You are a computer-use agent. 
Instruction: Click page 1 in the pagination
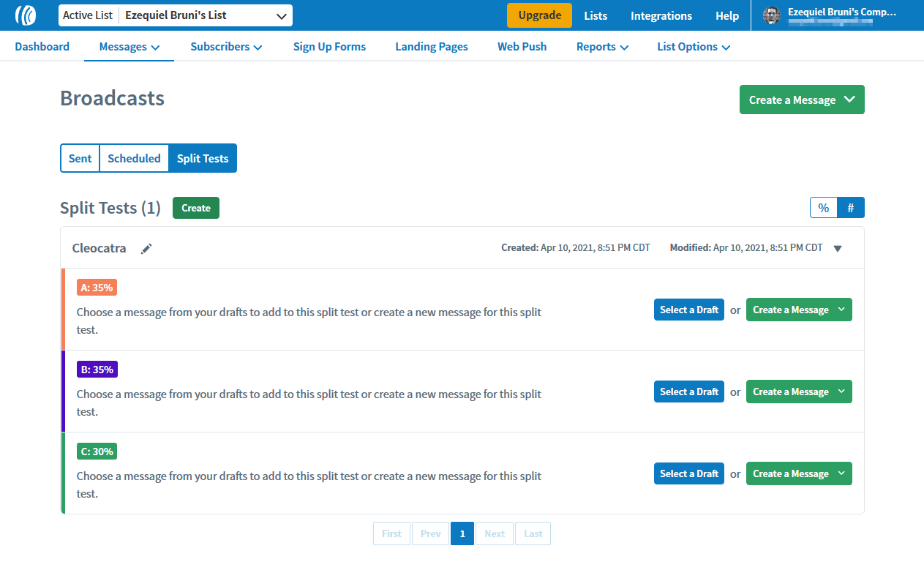click(462, 533)
